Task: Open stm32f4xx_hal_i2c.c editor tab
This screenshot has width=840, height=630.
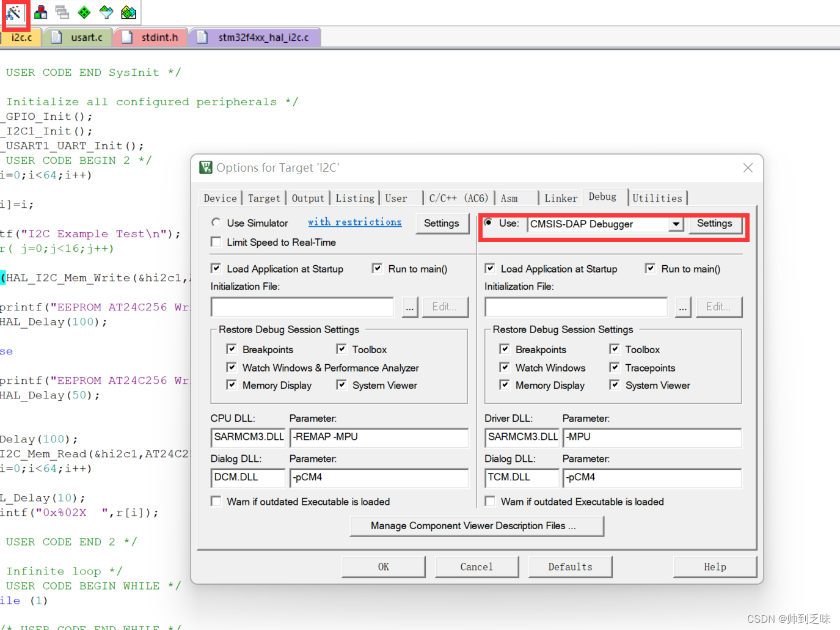Action: [255, 37]
